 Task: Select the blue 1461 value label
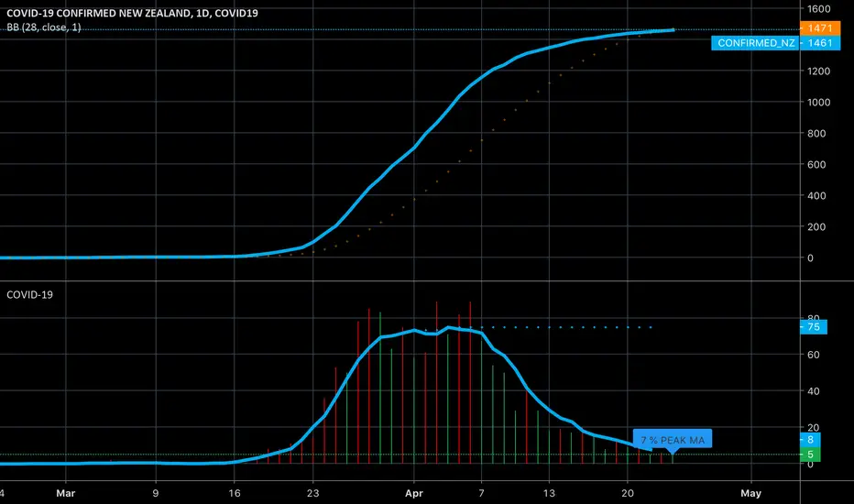(x=820, y=43)
